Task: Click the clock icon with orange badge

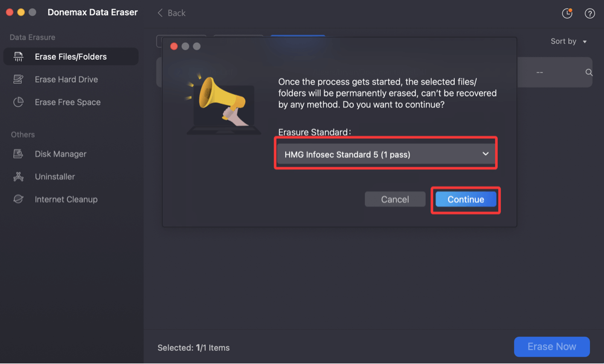Action: pyautogui.click(x=567, y=13)
